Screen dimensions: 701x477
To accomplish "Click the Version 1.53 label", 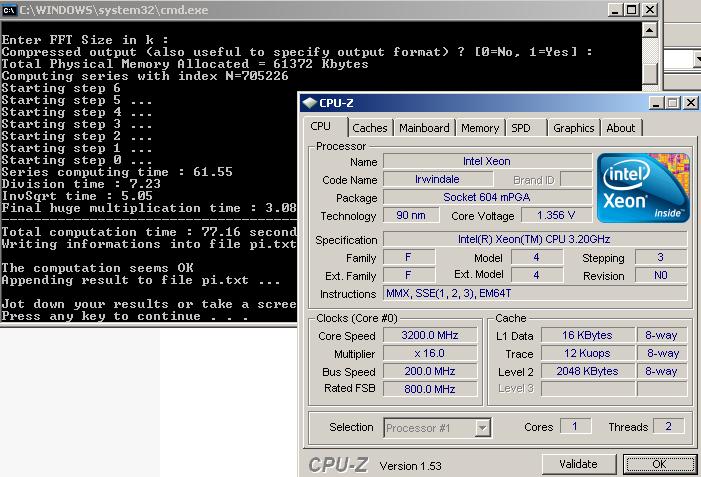I will (x=410, y=466).
